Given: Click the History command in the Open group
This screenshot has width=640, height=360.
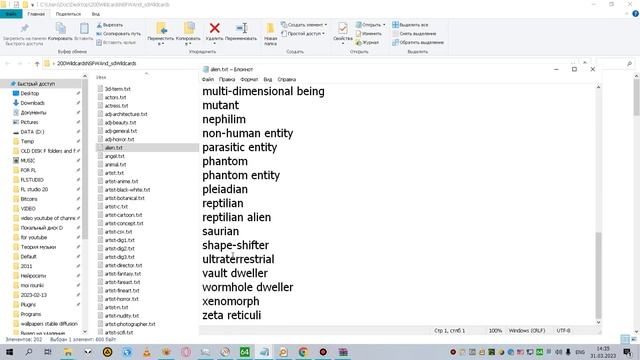Looking at the screenshot, I should (367, 42).
